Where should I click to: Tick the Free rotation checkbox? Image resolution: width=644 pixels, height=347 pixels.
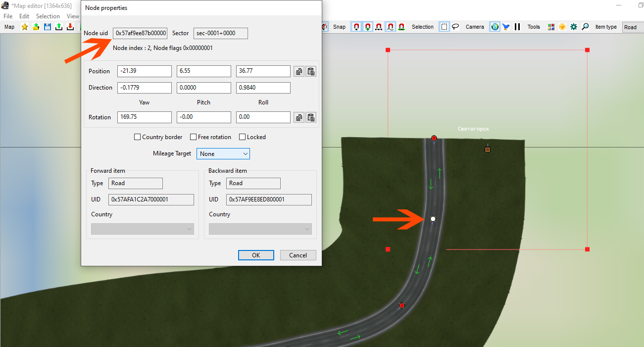[x=194, y=137]
